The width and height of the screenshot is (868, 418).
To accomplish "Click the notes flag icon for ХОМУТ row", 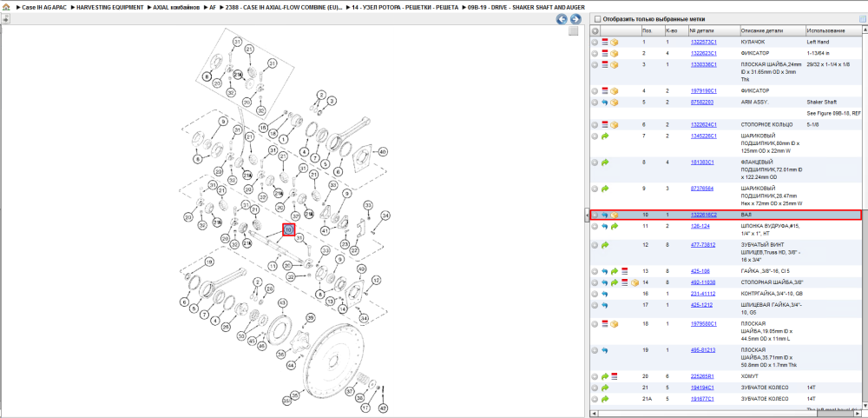I will point(615,376).
